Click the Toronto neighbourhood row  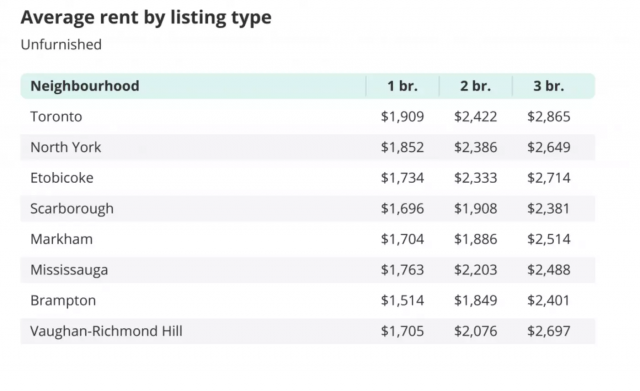[x=308, y=117]
